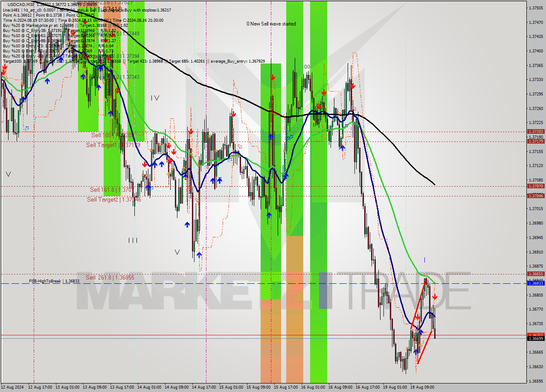Click the red 1.37070 price tag
This screenshot has width=546, height=392.
(x=536, y=186)
